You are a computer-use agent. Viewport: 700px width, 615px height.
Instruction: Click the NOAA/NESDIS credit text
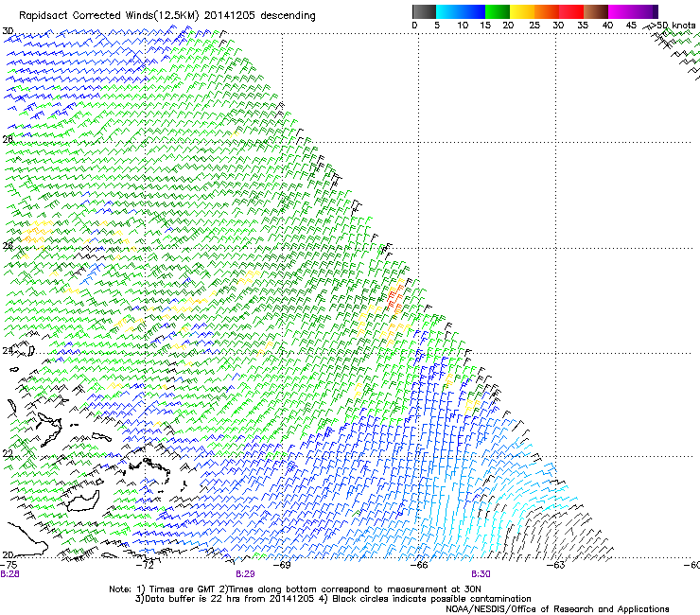[x=557, y=609]
